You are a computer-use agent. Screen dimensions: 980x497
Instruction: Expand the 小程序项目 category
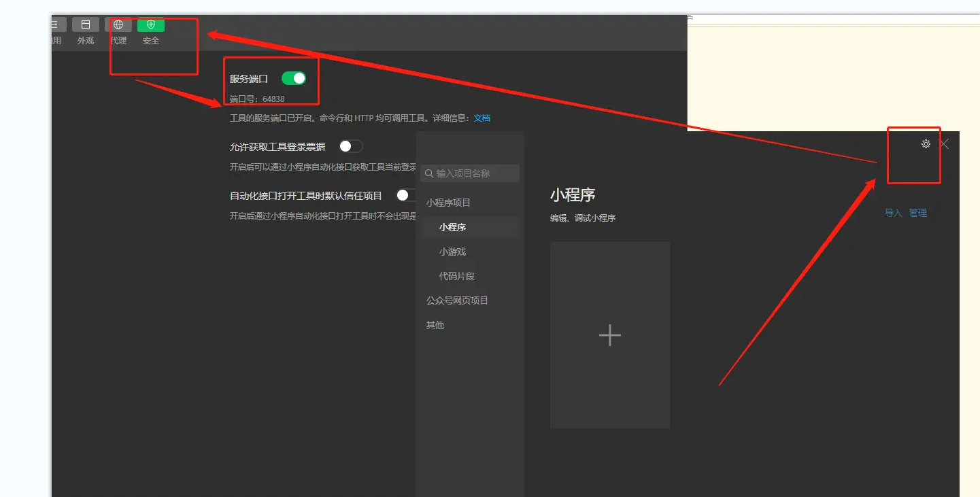(450, 202)
